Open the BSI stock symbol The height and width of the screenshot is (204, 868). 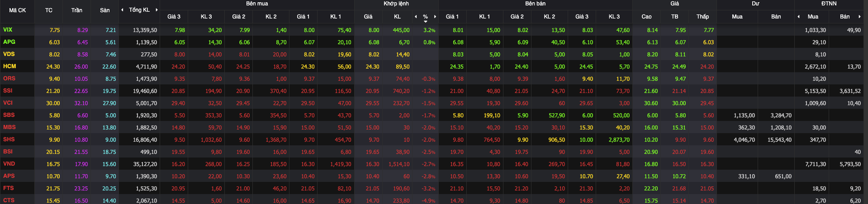point(8,152)
